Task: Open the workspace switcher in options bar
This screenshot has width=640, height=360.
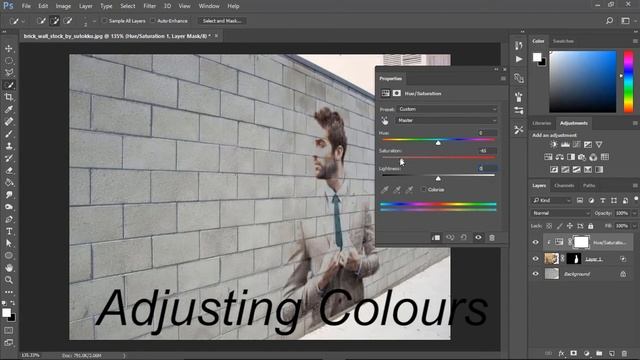Action: click(x=625, y=21)
